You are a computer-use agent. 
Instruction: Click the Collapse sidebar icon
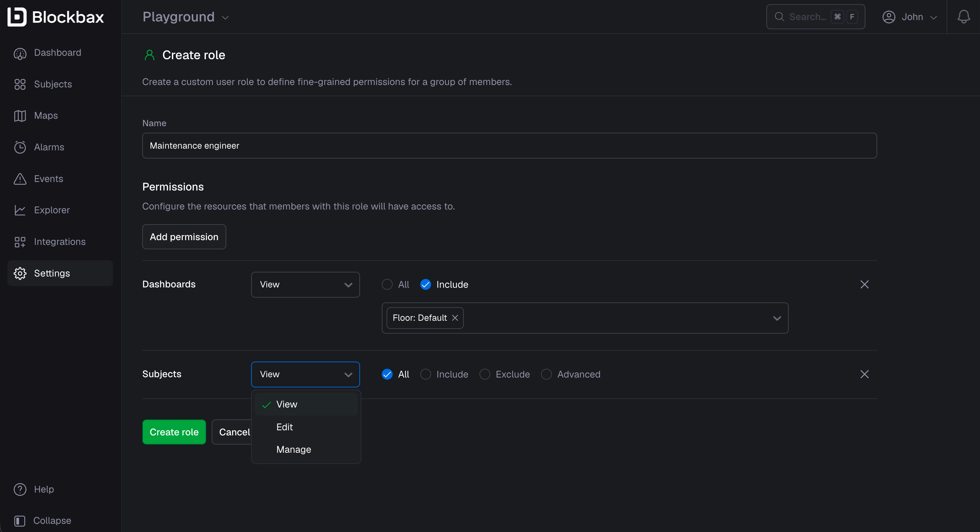tap(20, 520)
